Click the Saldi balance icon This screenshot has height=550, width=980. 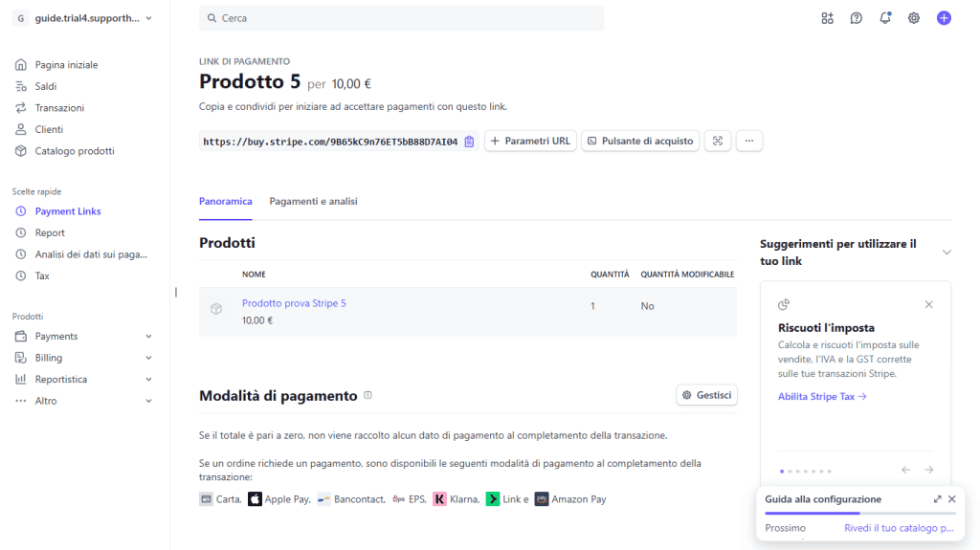coord(21,86)
